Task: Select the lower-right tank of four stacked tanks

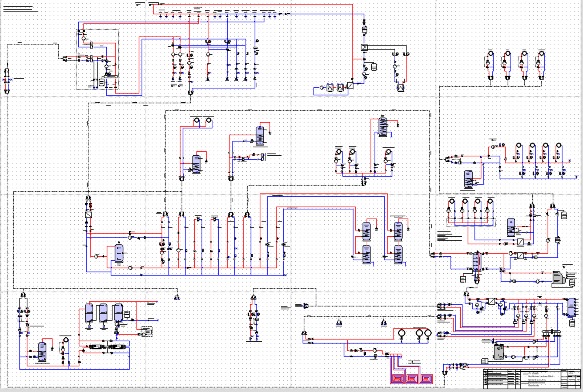Action: [398, 254]
